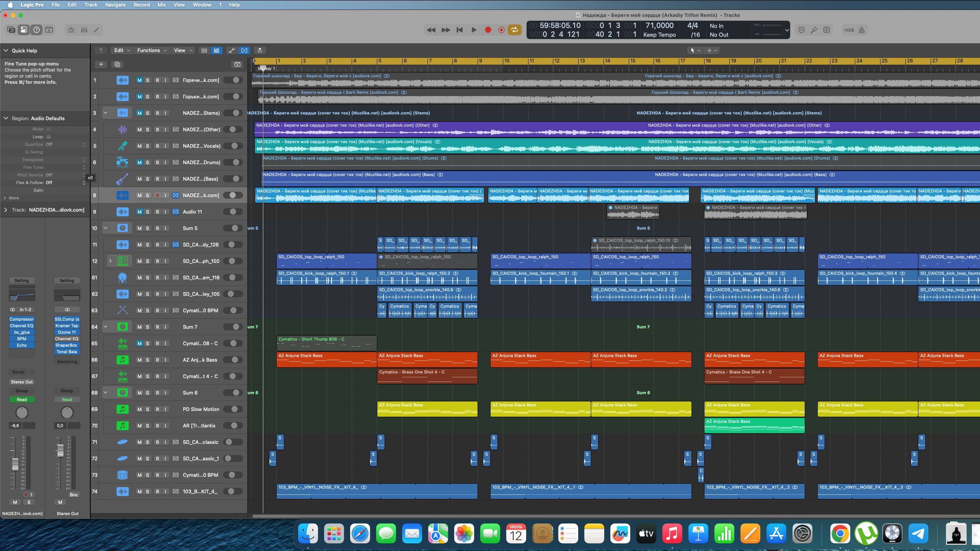Toggle Quick Help question mark icon

click(x=36, y=30)
